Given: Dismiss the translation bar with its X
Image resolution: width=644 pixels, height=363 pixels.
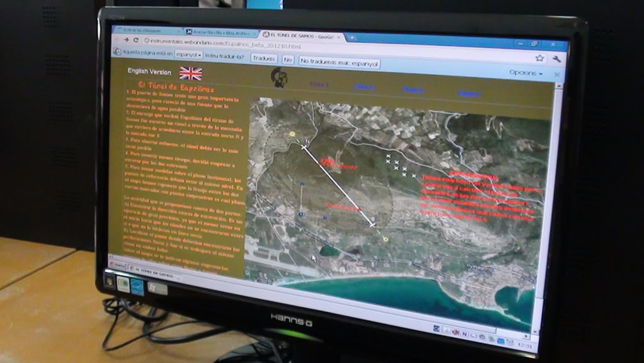Looking at the screenshot, I should tap(557, 74).
